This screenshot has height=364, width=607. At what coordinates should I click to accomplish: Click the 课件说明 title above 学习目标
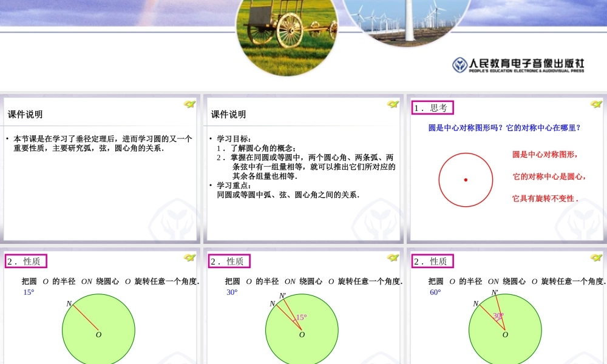tap(228, 115)
